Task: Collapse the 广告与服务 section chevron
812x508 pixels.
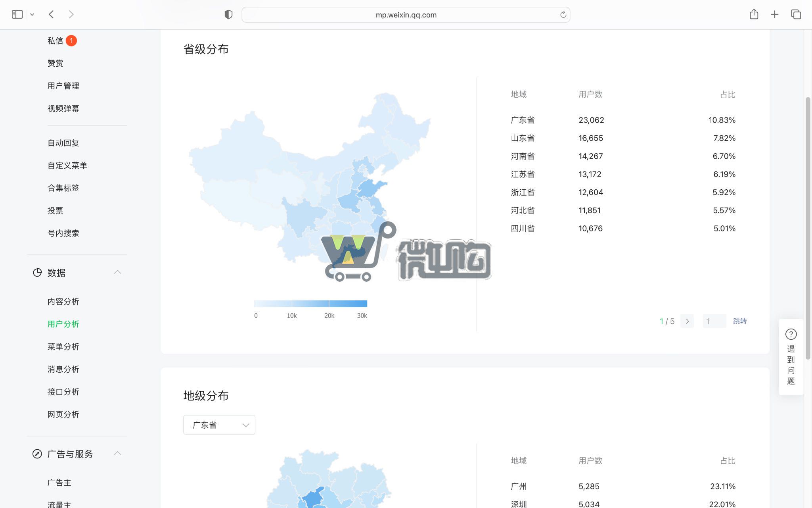Action: (117, 453)
